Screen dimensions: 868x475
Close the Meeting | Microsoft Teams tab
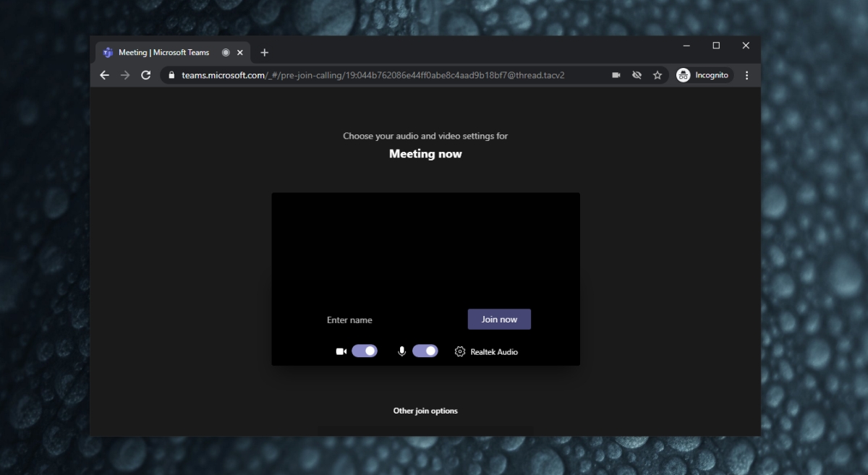click(x=240, y=53)
